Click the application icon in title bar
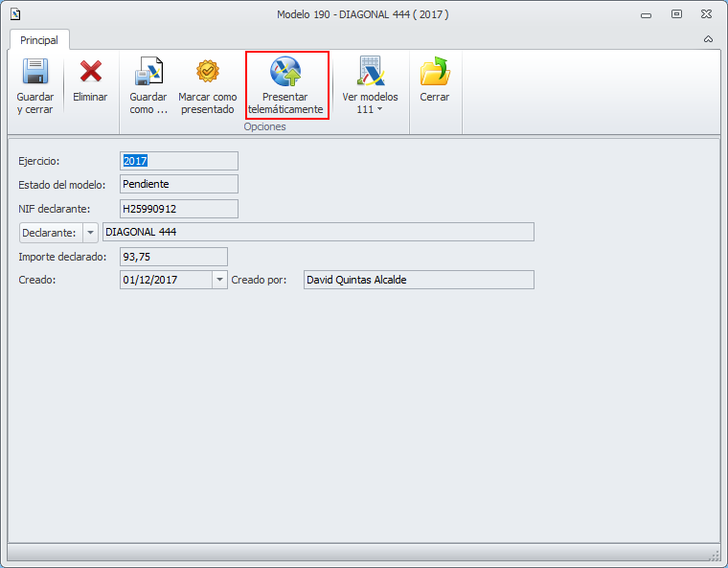The image size is (728, 568). pos(15,14)
